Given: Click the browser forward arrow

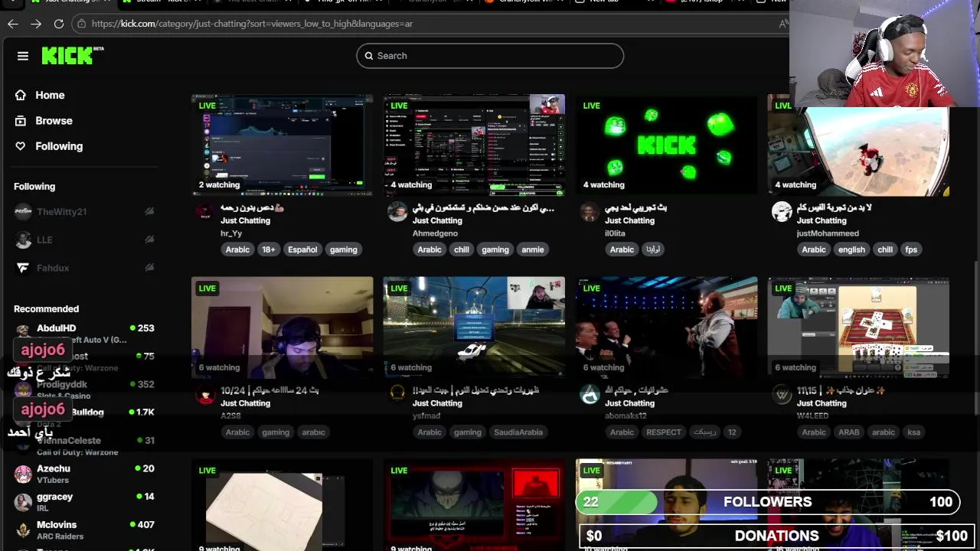Looking at the screenshot, I should (36, 24).
